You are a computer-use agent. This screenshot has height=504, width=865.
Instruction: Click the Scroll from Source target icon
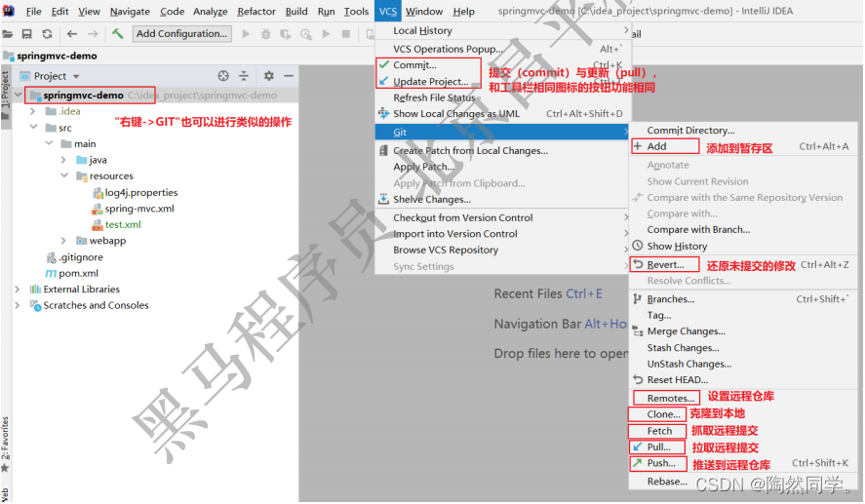tap(223, 75)
